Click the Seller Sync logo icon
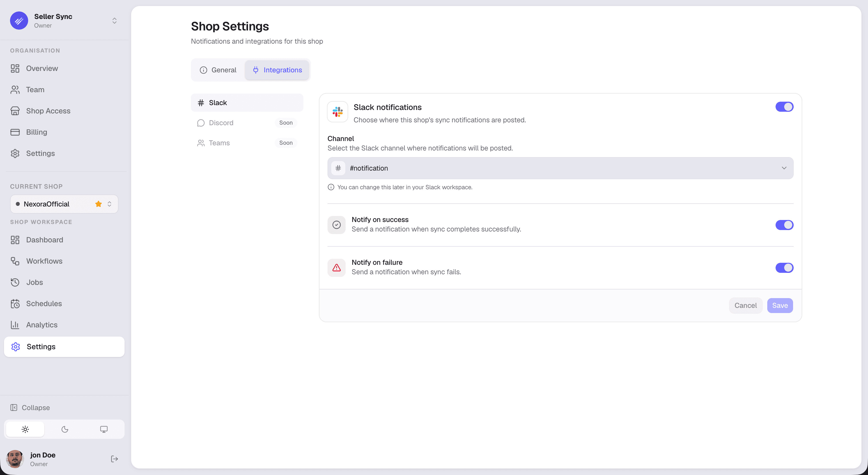868x475 pixels. tap(19, 21)
